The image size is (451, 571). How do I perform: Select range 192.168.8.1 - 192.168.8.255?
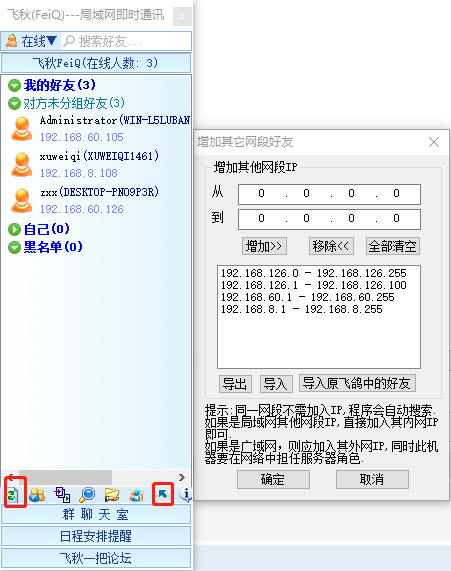[302, 309]
